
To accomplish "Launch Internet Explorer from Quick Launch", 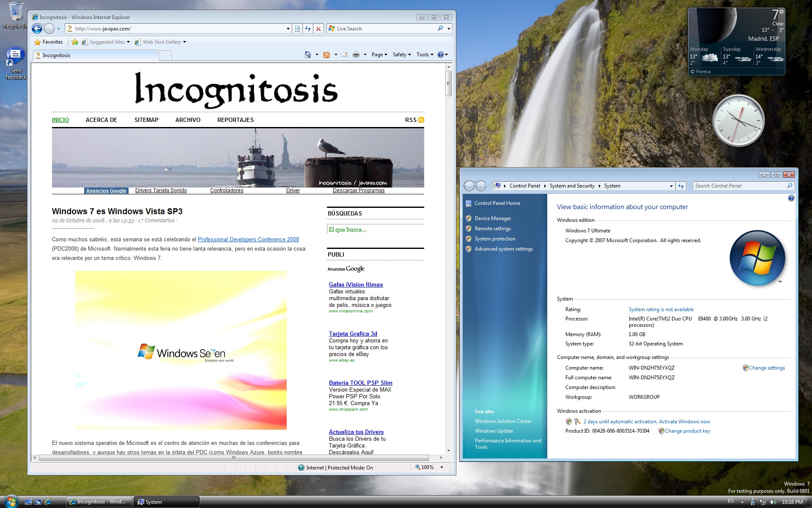I will click(x=48, y=502).
